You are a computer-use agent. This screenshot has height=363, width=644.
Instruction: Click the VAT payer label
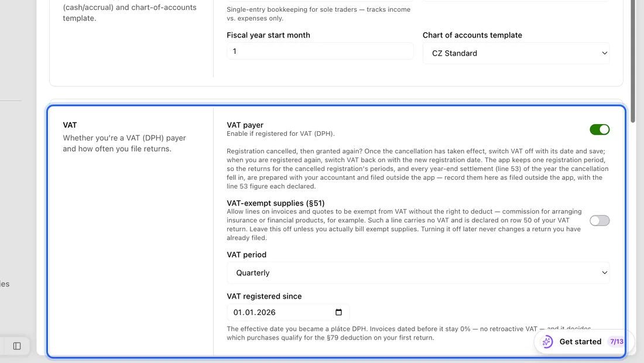click(x=245, y=125)
